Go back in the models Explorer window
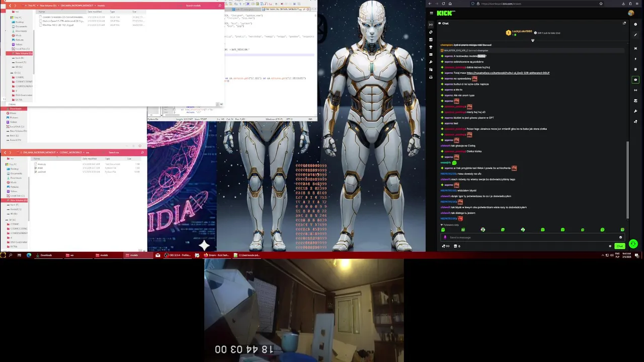 point(10,6)
